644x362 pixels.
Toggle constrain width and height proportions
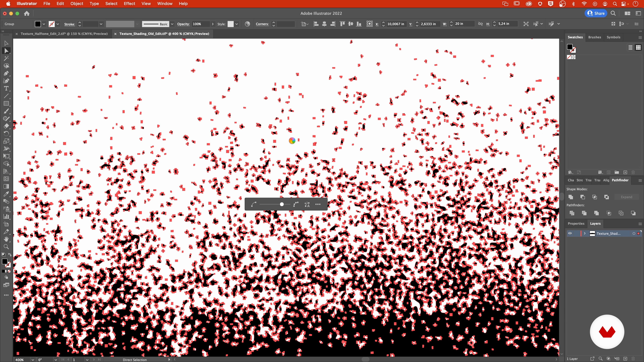[x=480, y=24]
